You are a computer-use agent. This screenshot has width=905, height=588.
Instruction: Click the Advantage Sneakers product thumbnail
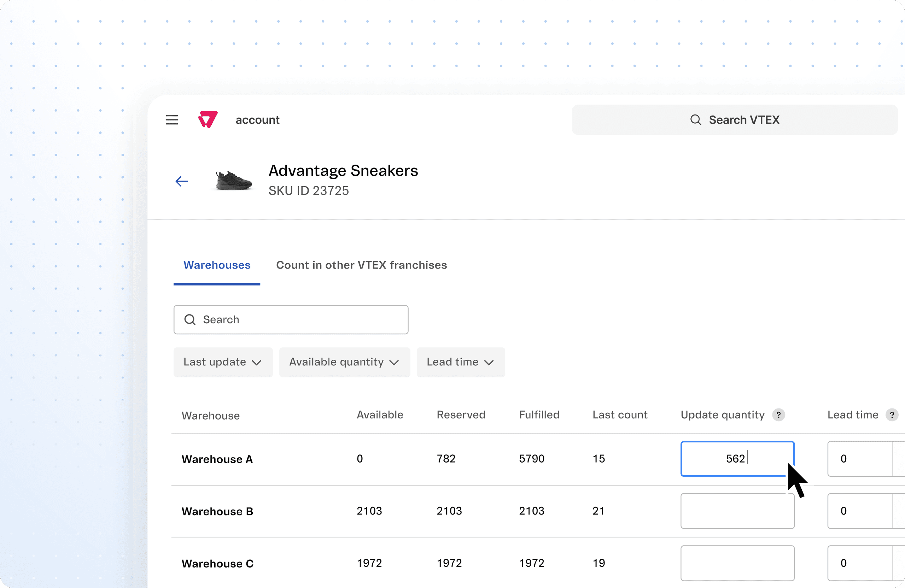click(233, 181)
